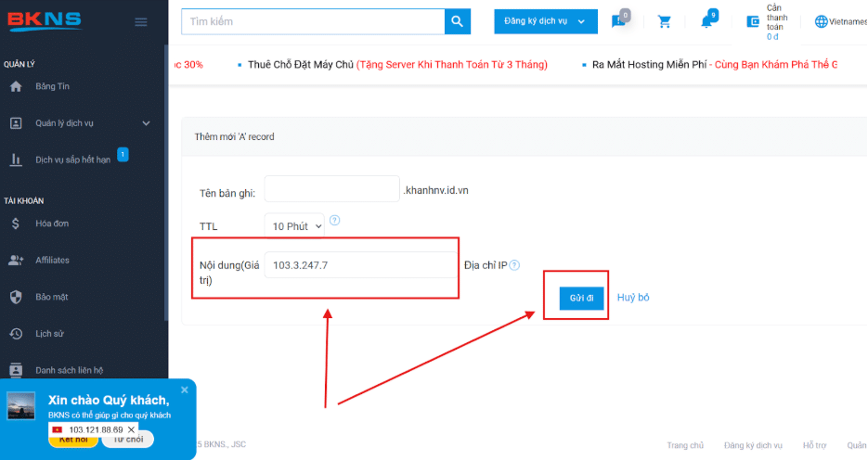Click the Huỷ bỏ link
Image resolution: width=868 pixels, height=460 pixels.
coord(633,298)
